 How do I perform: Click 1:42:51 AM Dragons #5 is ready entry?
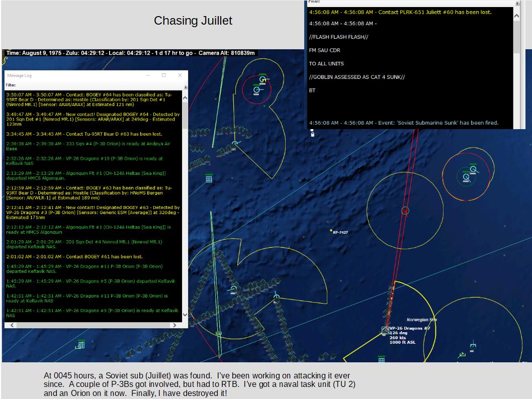point(92,313)
